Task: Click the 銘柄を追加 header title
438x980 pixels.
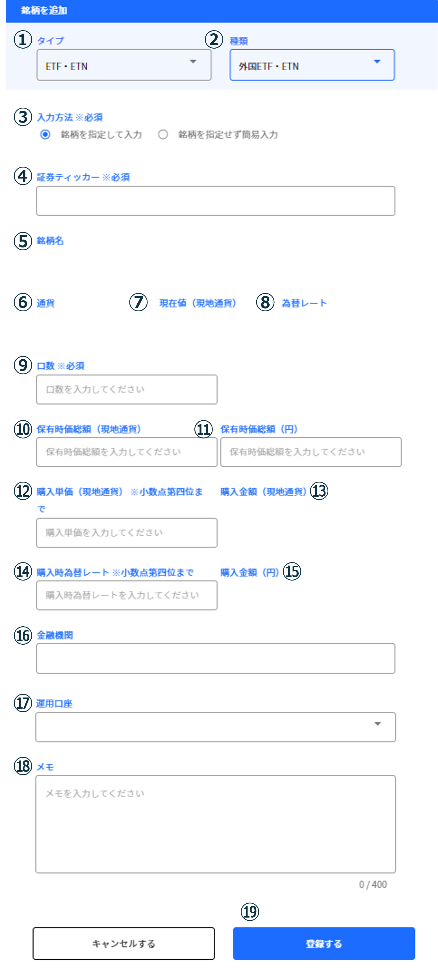Action: pos(44,10)
